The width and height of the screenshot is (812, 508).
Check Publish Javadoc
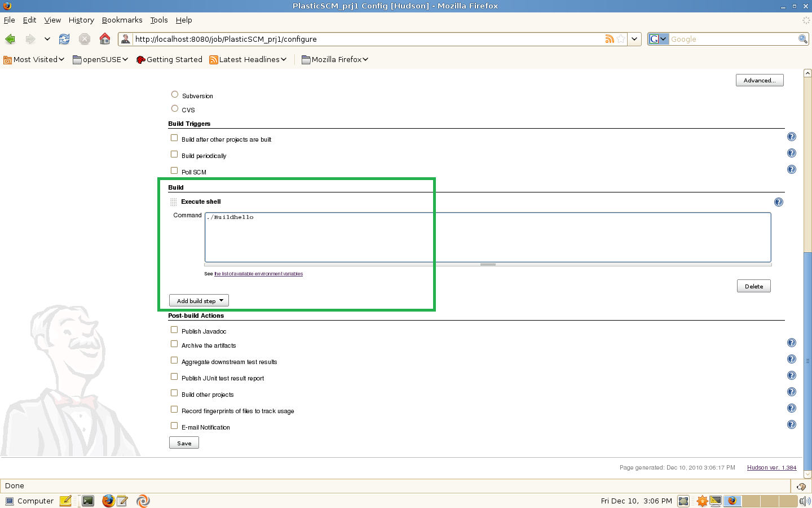point(174,330)
